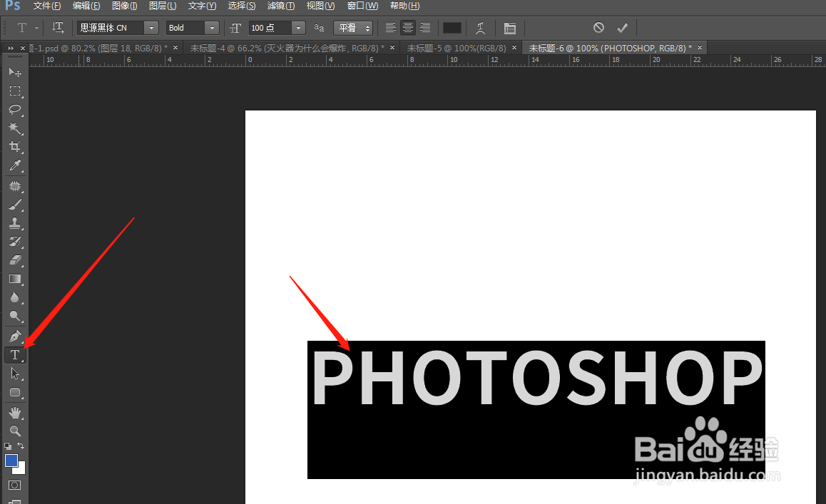Select the Move tool
The height and width of the screenshot is (504, 826).
pyautogui.click(x=15, y=72)
